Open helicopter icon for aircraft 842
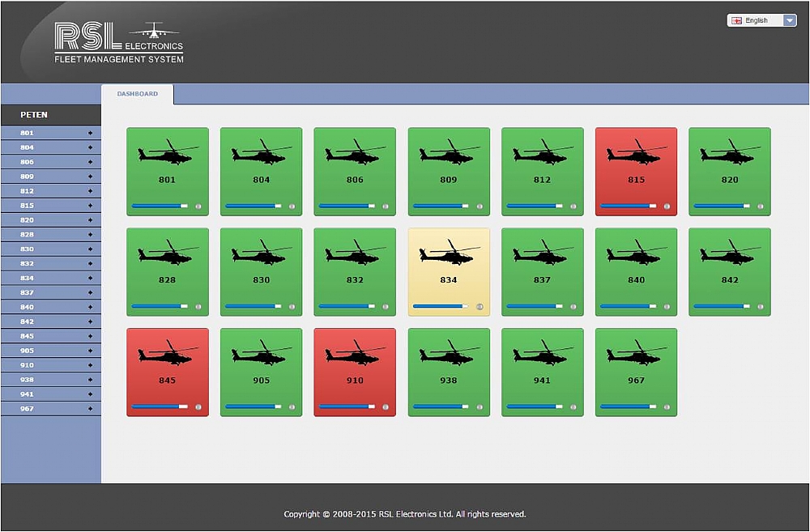The width and height of the screenshot is (810, 532). 730,252
